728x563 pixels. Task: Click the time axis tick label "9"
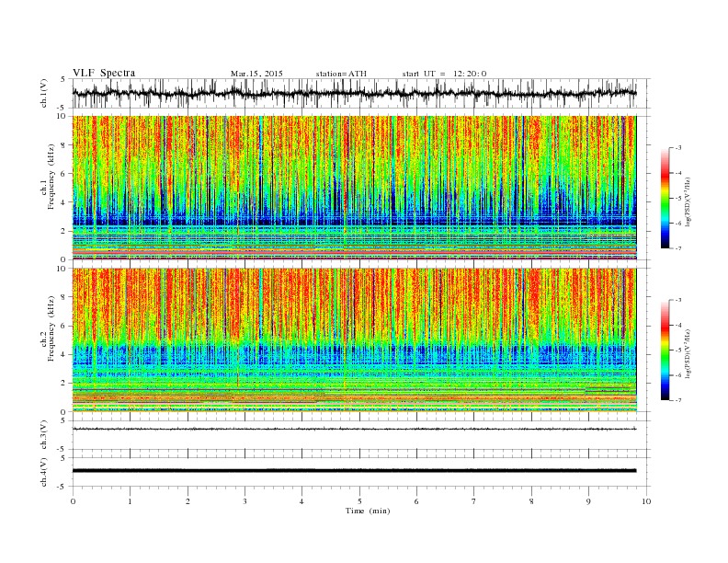coord(588,501)
